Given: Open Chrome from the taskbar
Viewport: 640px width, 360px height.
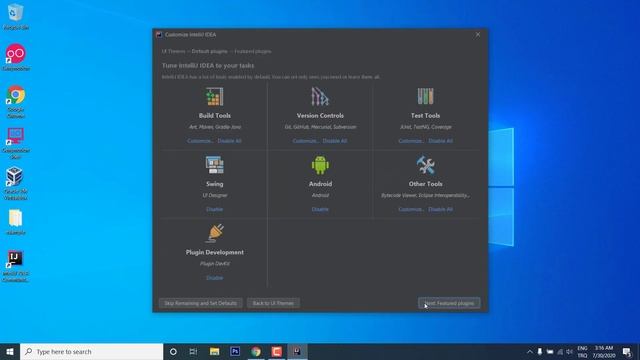Looking at the screenshot, I should (x=256, y=351).
